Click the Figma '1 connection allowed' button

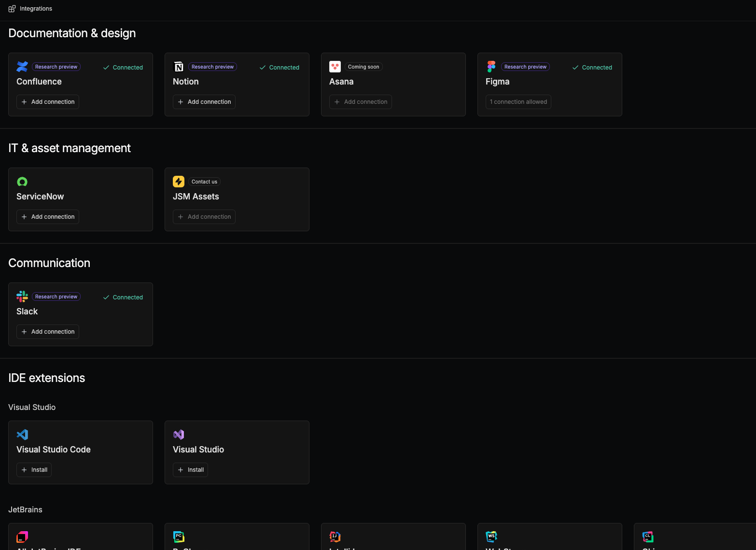518,102
